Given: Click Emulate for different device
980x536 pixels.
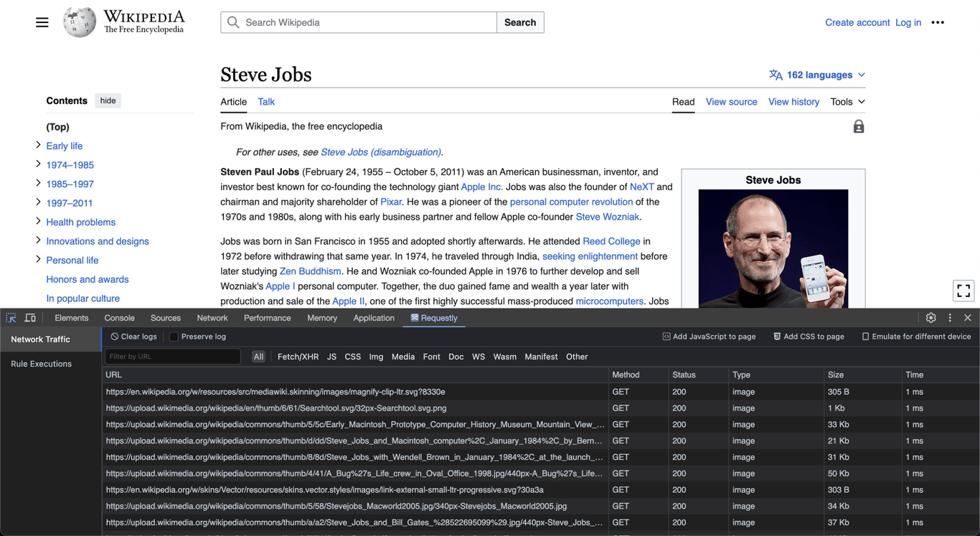Looking at the screenshot, I should click(916, 337).
